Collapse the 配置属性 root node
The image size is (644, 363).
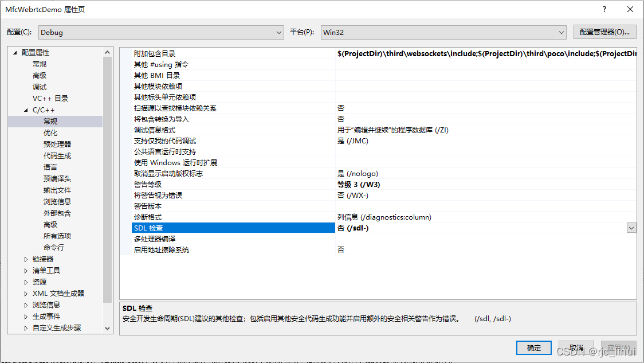click(x=14, y=52)
